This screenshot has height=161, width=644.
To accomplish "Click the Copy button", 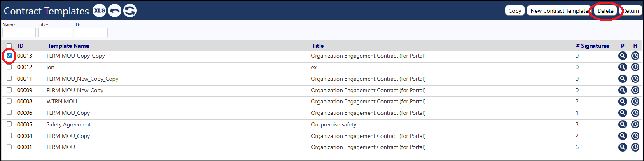I will pos(515,11).
